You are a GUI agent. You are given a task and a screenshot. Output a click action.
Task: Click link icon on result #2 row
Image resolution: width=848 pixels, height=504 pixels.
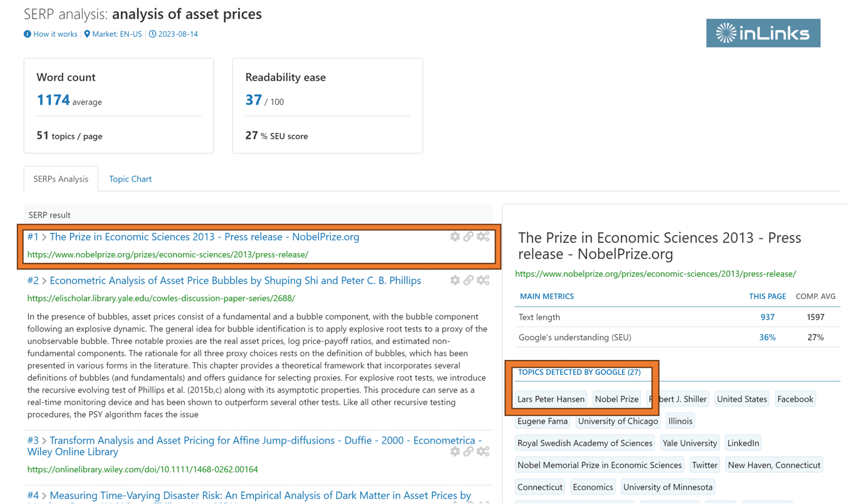tap(468, 280)
